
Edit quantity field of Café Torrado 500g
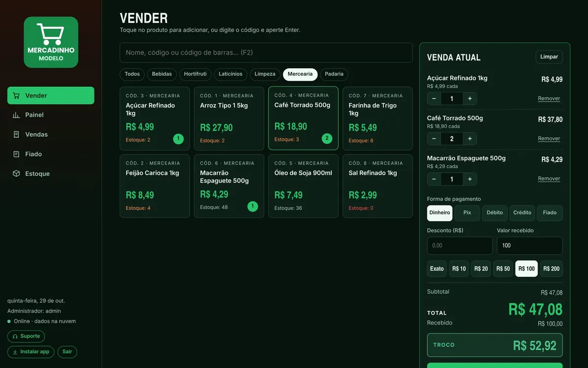pos(452,139)
